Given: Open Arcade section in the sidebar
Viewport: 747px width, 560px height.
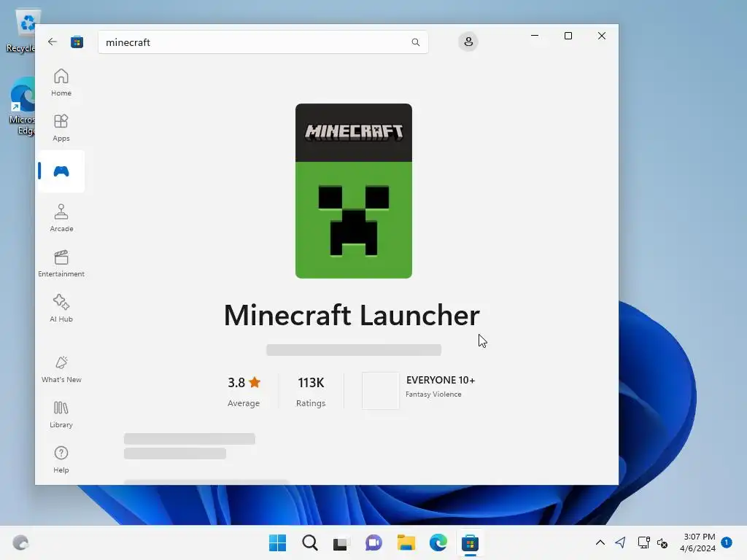Looking at the screenshot, I should click(x=61, y=218).
